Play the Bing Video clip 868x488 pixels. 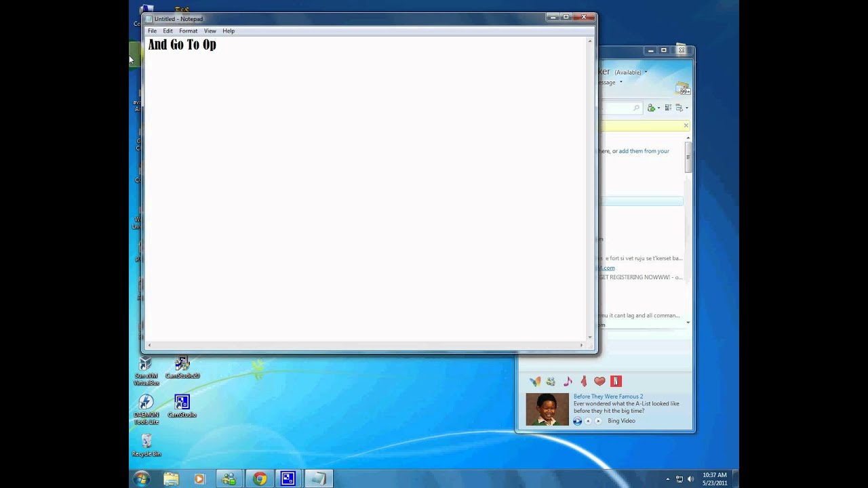tap(577, 421)
